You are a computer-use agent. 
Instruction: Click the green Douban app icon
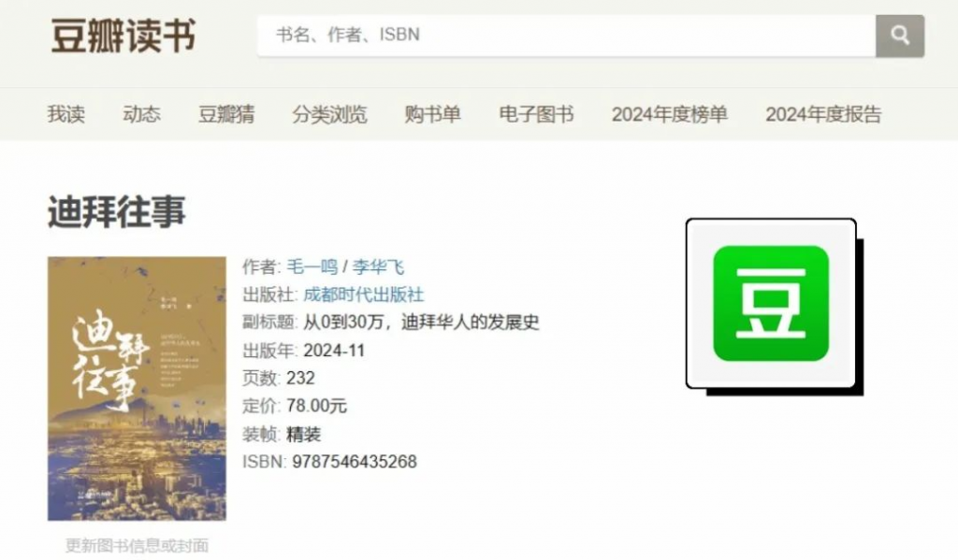click(770, 304)
